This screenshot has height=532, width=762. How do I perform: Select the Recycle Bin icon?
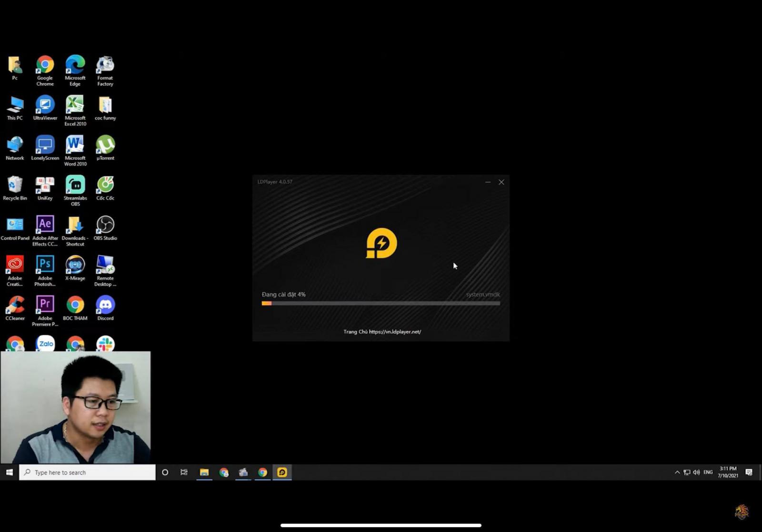click(15, 188)
